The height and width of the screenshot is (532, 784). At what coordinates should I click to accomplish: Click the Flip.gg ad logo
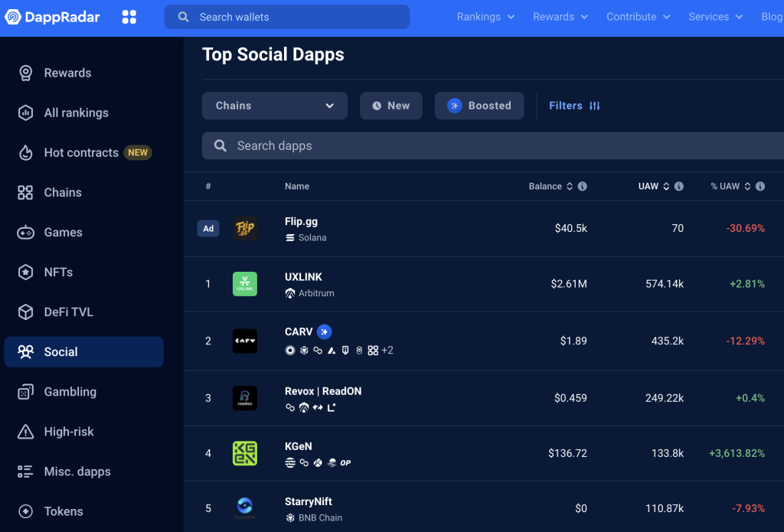(x=245, y=228)
